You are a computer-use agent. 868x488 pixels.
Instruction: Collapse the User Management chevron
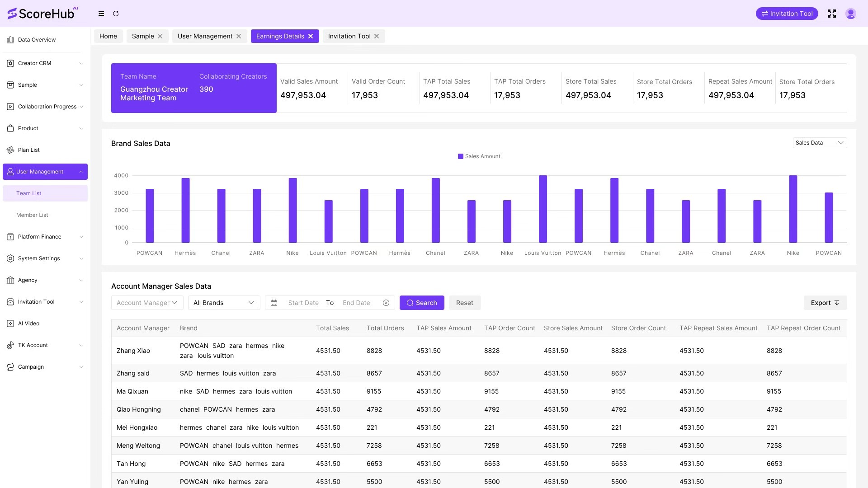(x=81, y=172)
